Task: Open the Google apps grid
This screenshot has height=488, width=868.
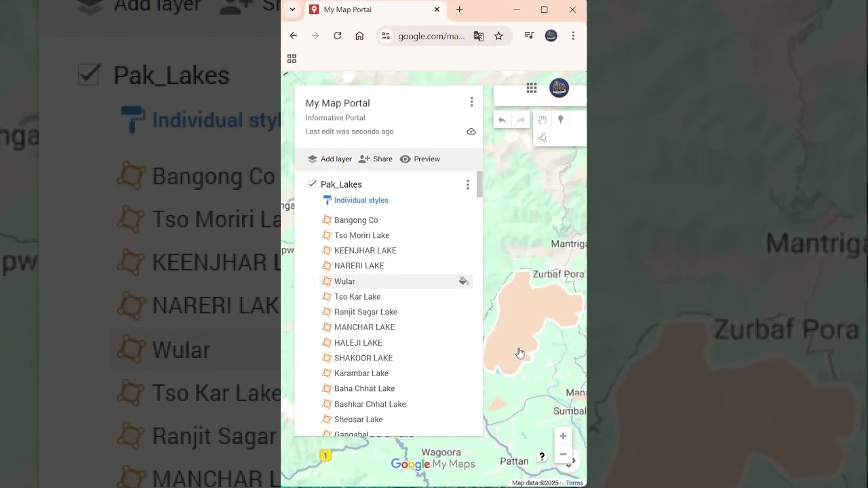Action: coord(532,88)
